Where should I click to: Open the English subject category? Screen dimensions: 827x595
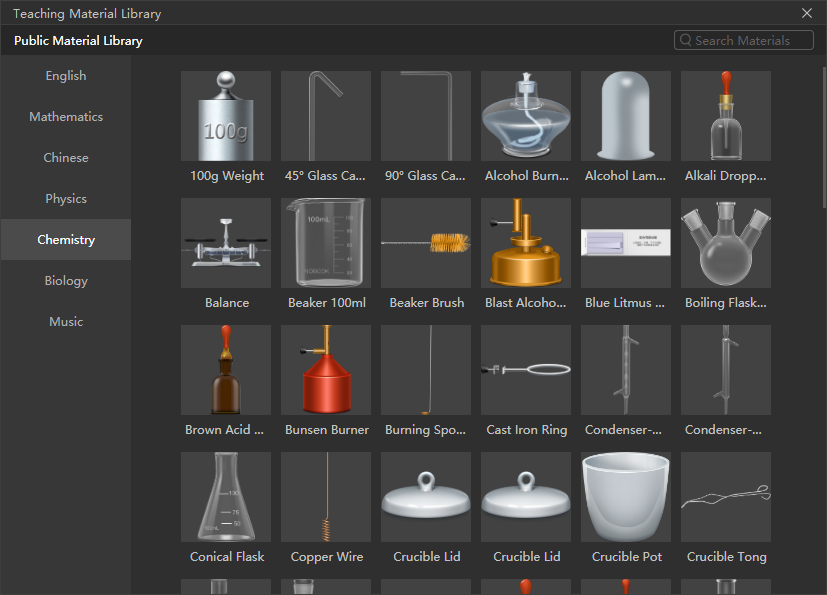(x=66, y=76)
